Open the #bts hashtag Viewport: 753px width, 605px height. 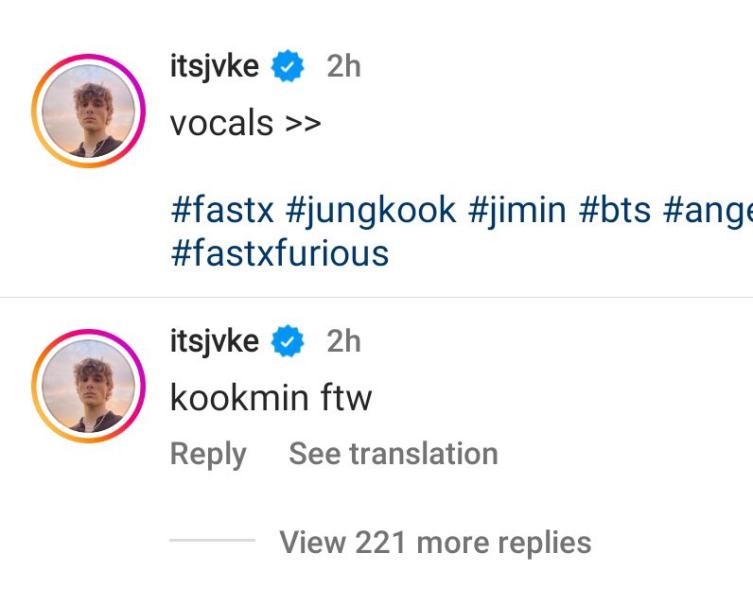coord(614,210)
